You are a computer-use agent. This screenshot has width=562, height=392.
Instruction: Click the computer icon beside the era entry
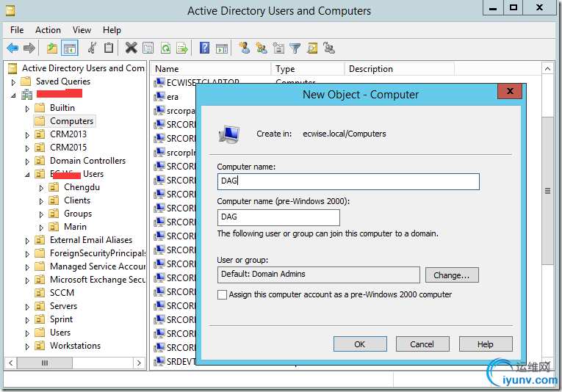(159, 97)
